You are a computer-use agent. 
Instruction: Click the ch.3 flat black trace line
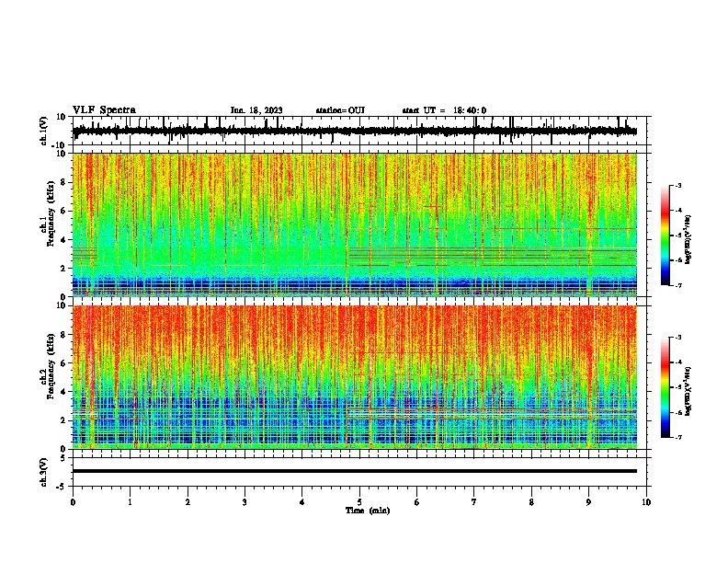pyautogui.click(x=354, y=471)
